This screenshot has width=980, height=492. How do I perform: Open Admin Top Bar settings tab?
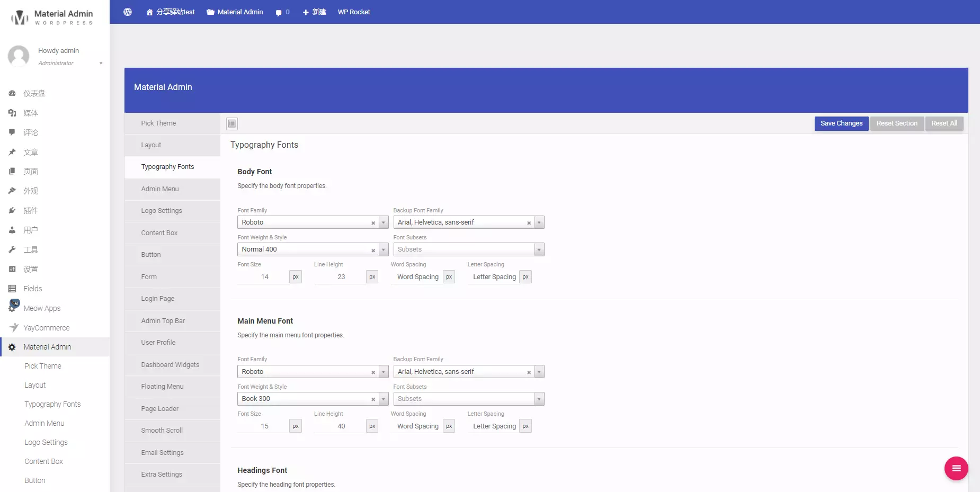[172, 321]
